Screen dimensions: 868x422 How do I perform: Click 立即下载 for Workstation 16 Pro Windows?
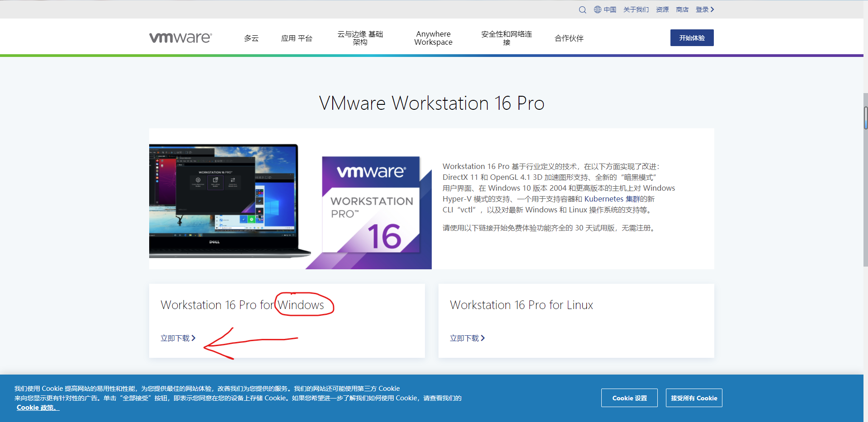178,338
